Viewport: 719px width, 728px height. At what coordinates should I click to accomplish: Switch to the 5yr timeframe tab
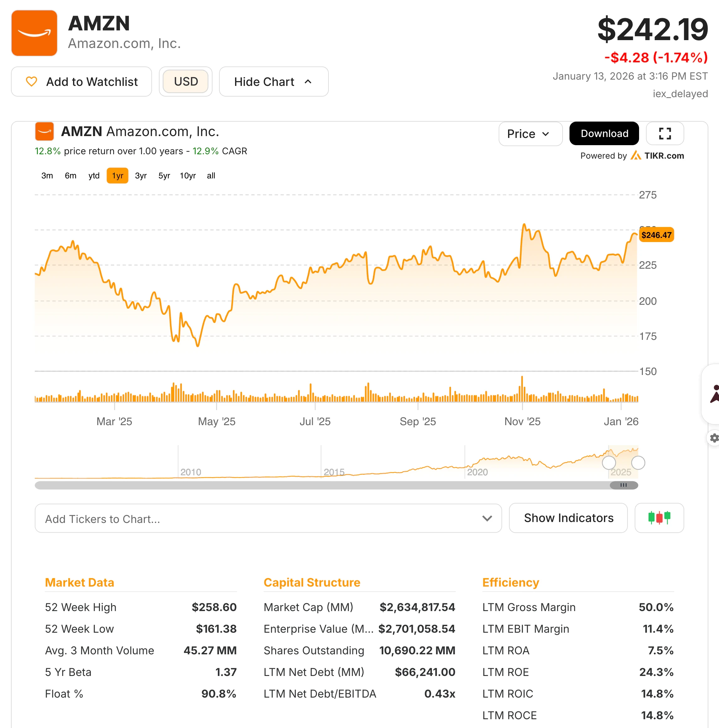coord(164,175)
